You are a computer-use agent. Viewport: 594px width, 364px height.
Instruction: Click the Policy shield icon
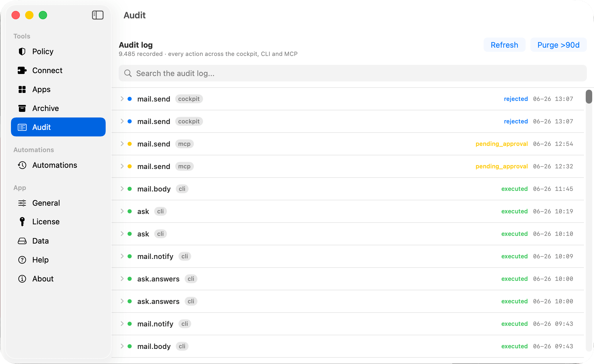[x=22, y=51]
